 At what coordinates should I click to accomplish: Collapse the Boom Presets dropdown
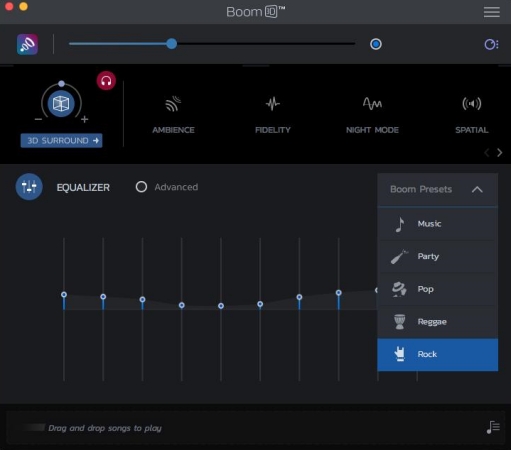(x=438, y=190)
